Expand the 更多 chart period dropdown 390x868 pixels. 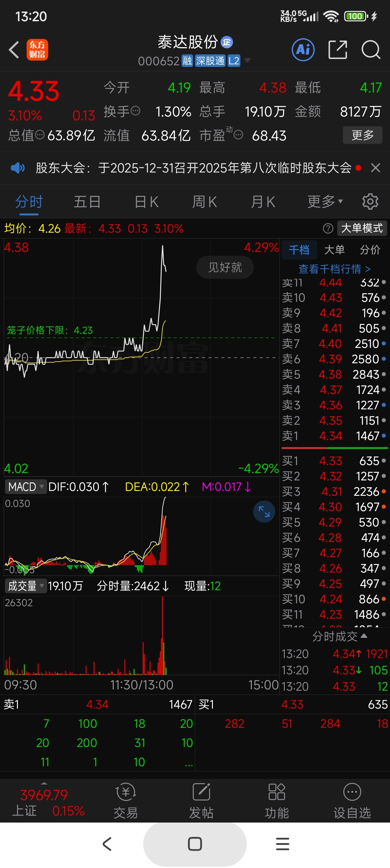(325, 202)
